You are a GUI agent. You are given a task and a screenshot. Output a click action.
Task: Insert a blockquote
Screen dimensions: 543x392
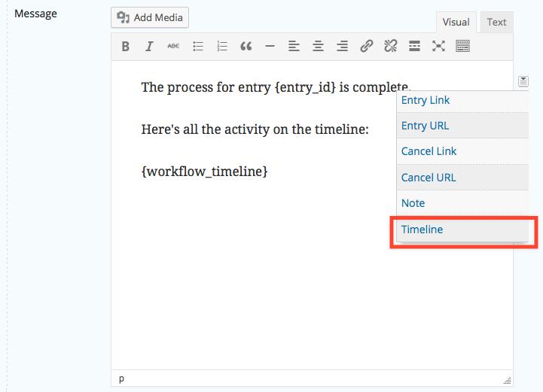pos(246,47)
